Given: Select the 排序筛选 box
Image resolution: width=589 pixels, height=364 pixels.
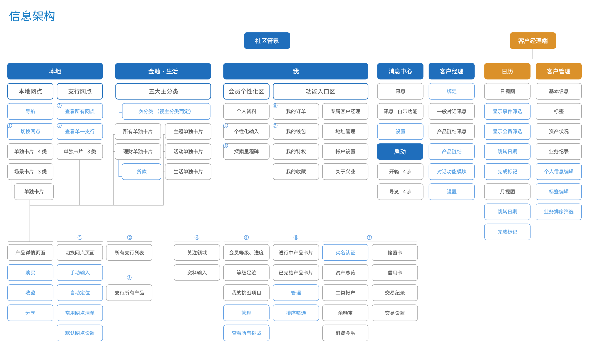Looking at the screenshot, I should [296, 313].
